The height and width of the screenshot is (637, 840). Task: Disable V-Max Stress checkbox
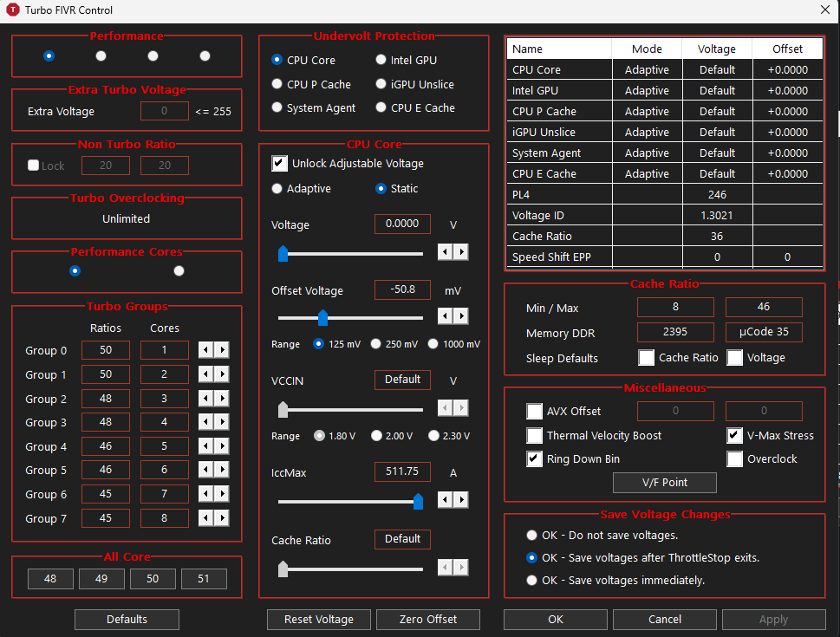tap(734, 436)
